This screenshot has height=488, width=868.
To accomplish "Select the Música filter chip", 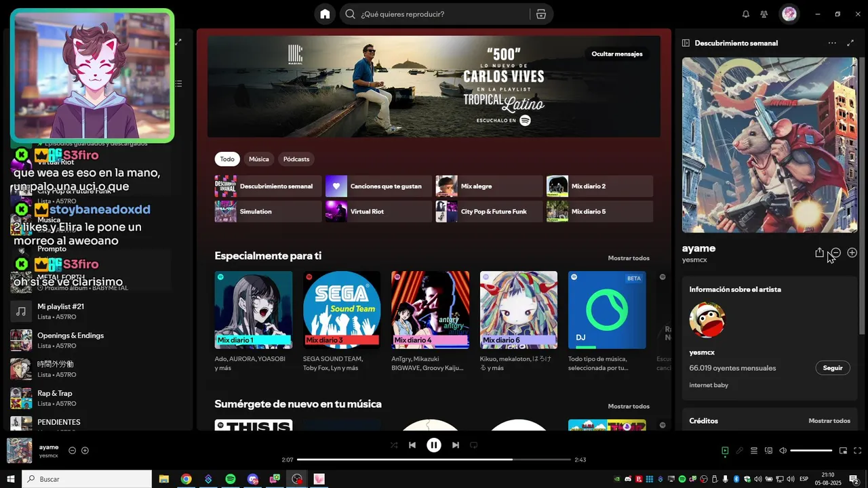I will pyautogui.click(x=258, y=159).
